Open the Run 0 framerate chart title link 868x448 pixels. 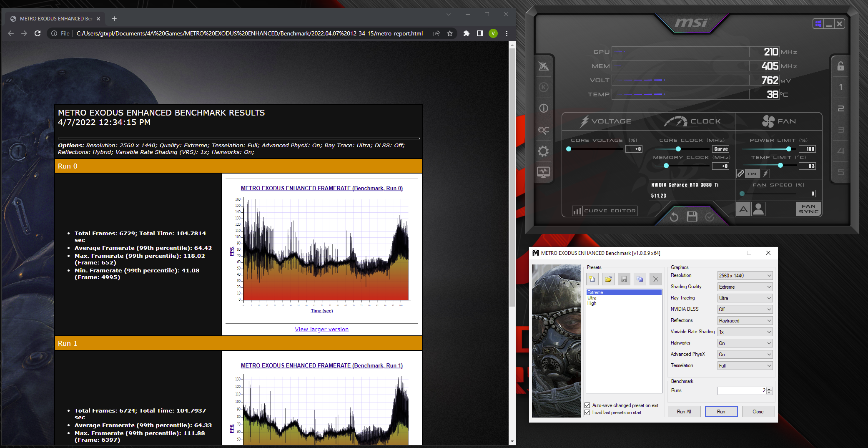point(322,189)
